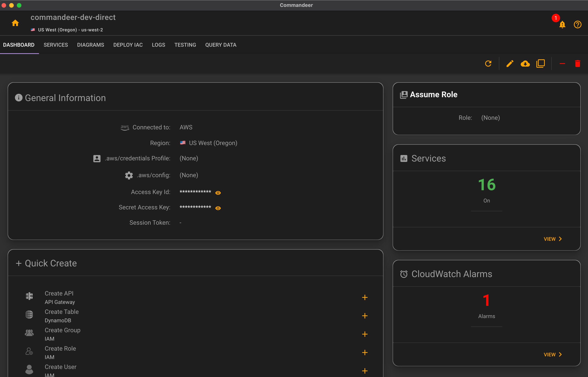This screenshot has height=377, width=588.
Task: Add group with Create Group plus
Action: (365, 334)
